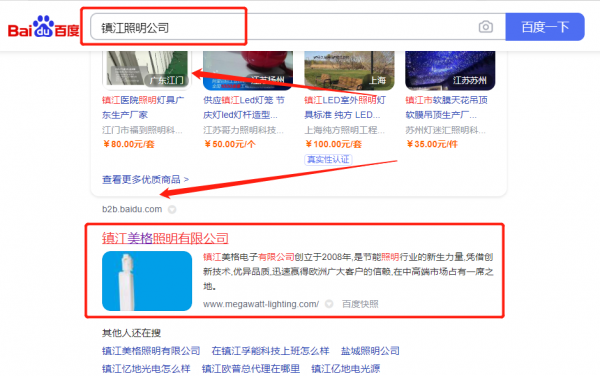Open the 镇江美格照明有限公司 result title
This screenshot has height=376, width=600.
click(x=165, y=238)
